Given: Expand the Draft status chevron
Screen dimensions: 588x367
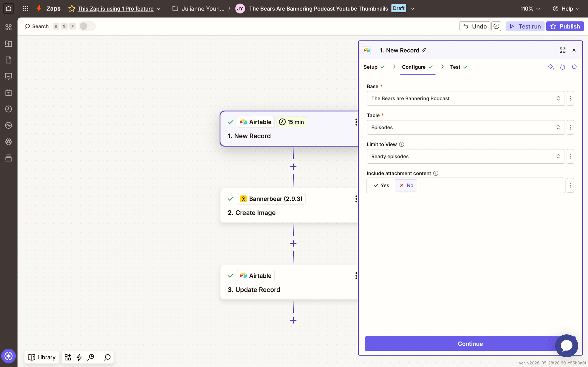Looking at the screenshot, I should pyautogui.click(x=412, y=9).
